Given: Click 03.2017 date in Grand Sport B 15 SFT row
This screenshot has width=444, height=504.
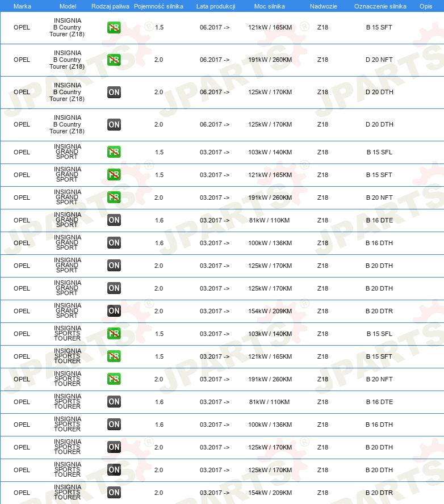Looking at the screenshot, I should [x=215, y=175].
